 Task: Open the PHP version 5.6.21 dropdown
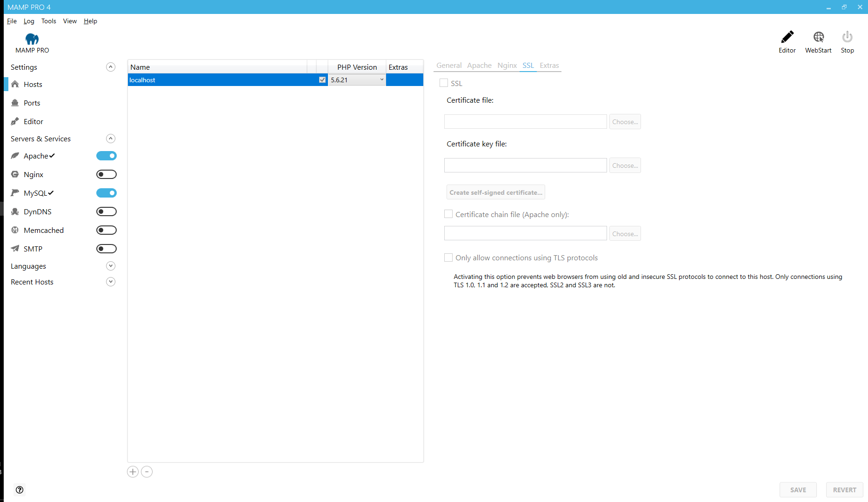[x=357, y=80]
